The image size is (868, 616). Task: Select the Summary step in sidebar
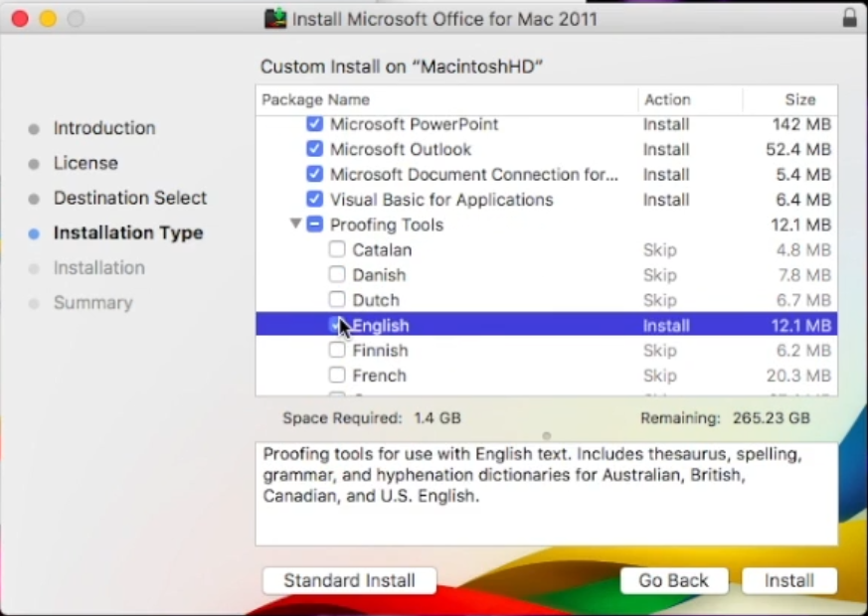pos(93,303)
